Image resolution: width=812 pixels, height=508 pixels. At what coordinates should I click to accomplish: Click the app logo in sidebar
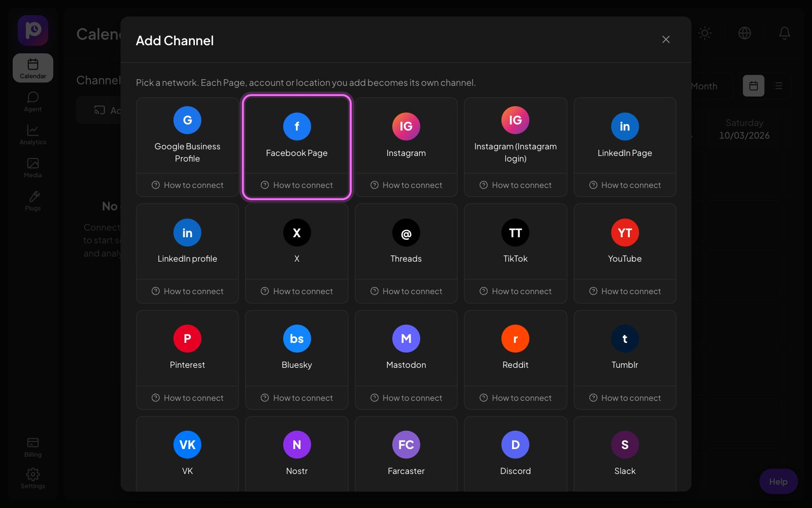point(33,30)
